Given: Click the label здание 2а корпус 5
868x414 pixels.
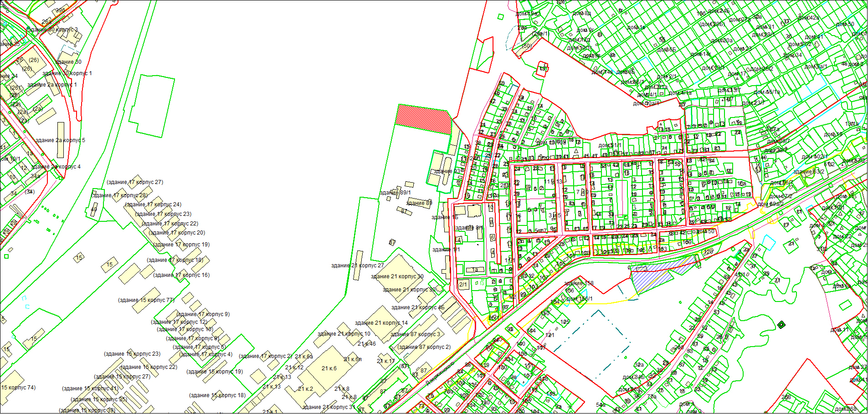Looking at the screenshot, I should point(60,140).
